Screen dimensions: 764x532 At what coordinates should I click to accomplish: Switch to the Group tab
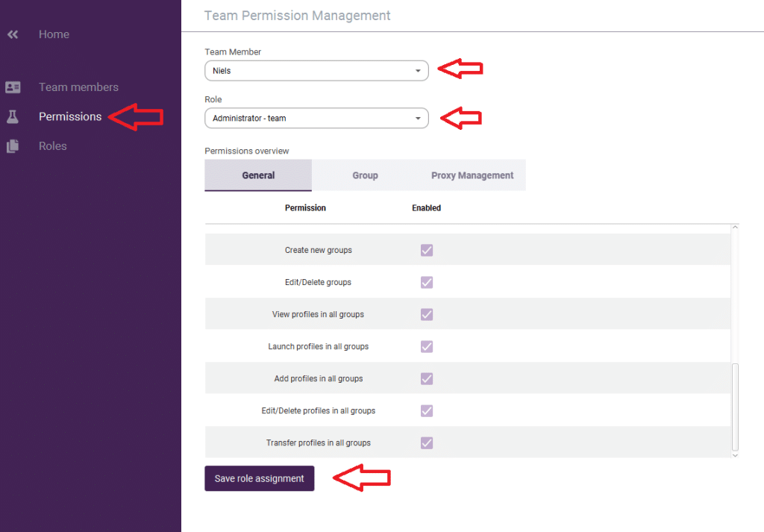coord(365,175)
